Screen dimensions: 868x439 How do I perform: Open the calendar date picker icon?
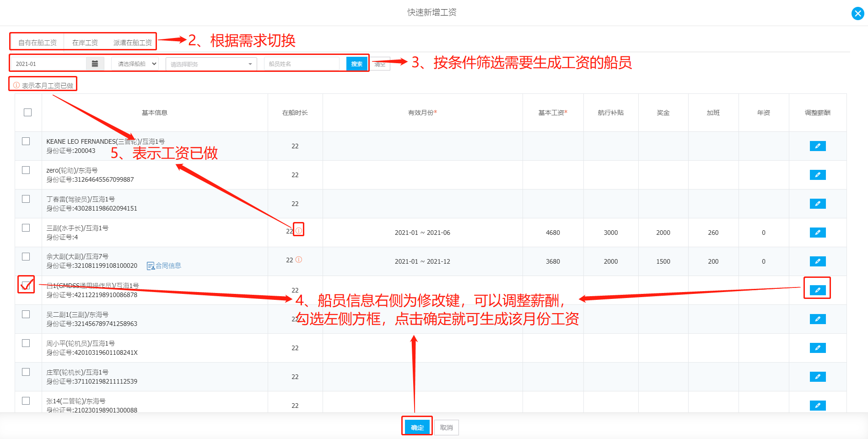(95, 64)
